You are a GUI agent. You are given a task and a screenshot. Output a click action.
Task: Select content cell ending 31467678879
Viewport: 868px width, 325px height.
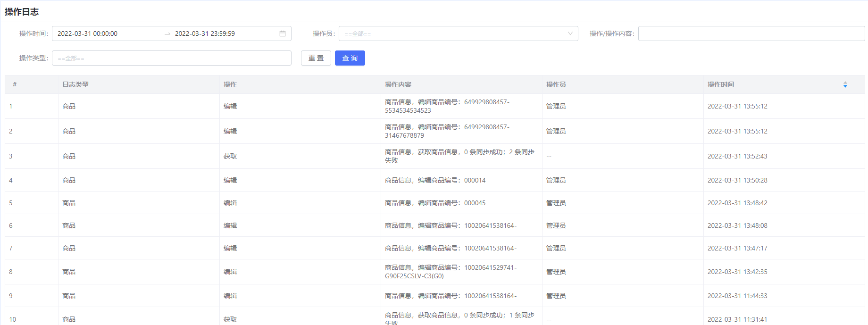(x=461, y=131)
